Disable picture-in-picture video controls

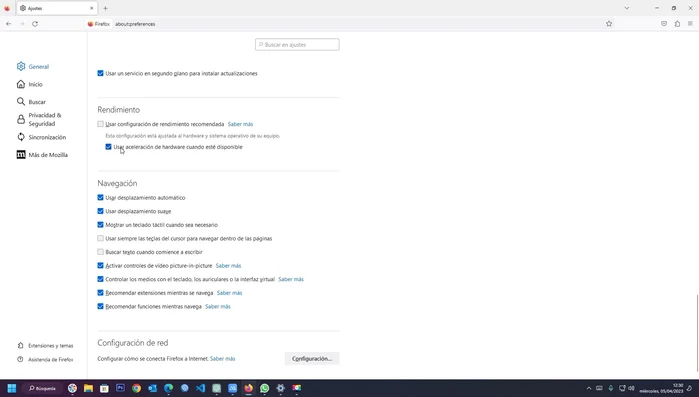click(x=100, y=266)
